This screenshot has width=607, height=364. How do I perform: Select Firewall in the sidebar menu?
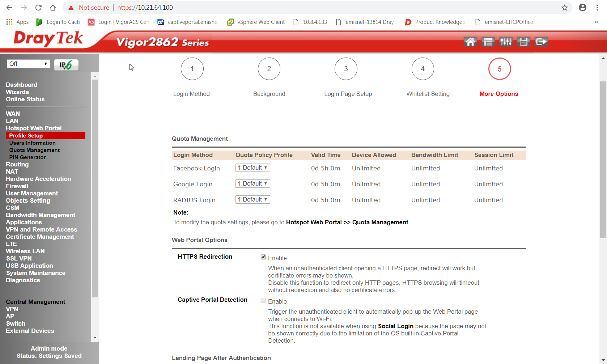pyautogui.click(x=17, y=186)
